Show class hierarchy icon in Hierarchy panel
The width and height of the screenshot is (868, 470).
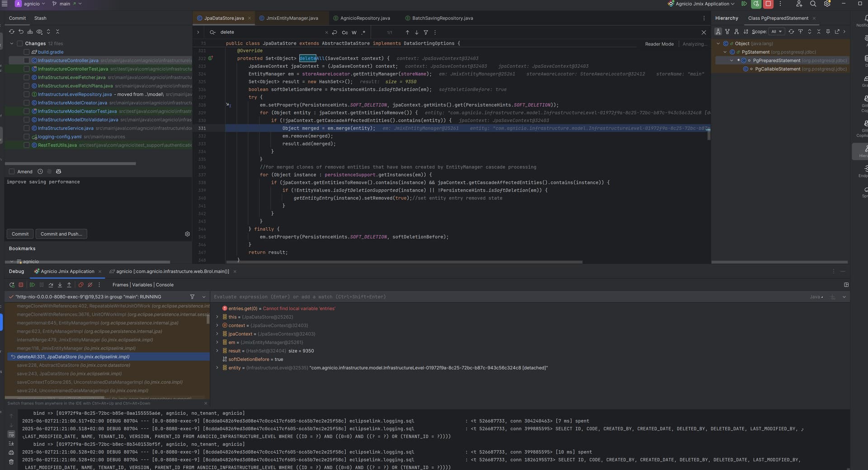718,32
